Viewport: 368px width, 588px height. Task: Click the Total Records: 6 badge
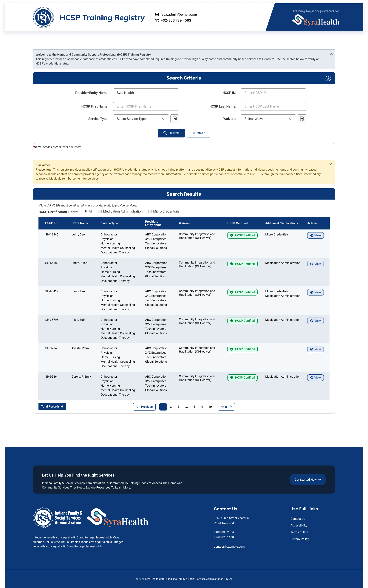(52, 406)
